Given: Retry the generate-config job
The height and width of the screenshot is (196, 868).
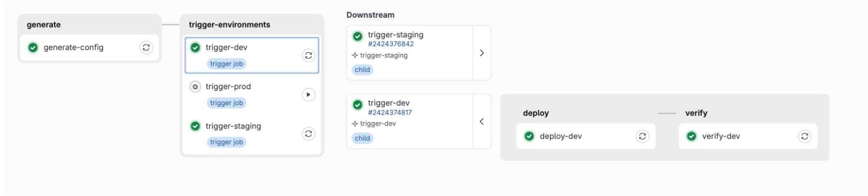Looking at the screenshot, I should [x=146, y=47].
